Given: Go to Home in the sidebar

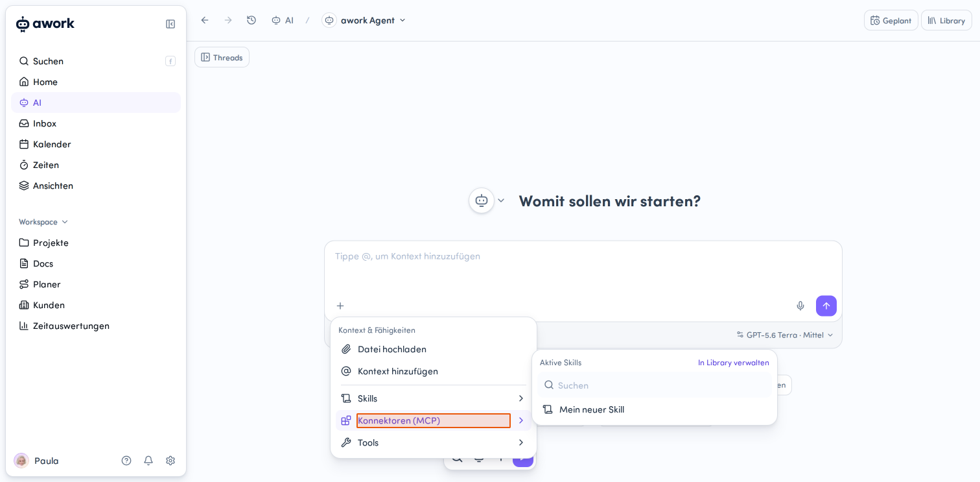Looking at the screenshot, I should tap(96, 82).
